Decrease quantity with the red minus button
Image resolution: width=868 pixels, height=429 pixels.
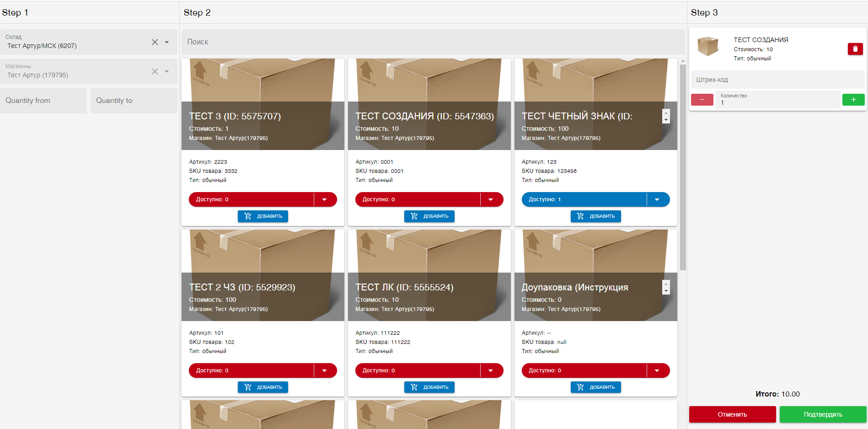(702, 100)
